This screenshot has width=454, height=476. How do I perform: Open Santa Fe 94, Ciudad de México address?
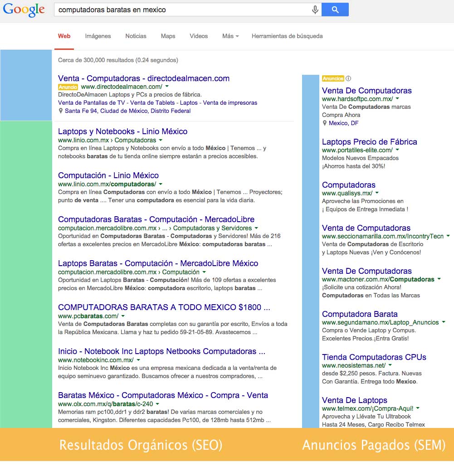tap(128, 111)
